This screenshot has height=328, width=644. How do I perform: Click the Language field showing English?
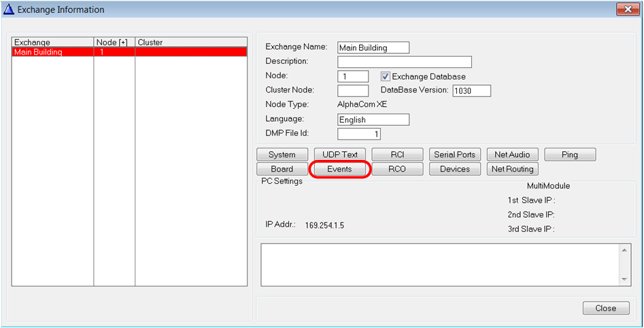pyautogui.click(x=373, y=120)
